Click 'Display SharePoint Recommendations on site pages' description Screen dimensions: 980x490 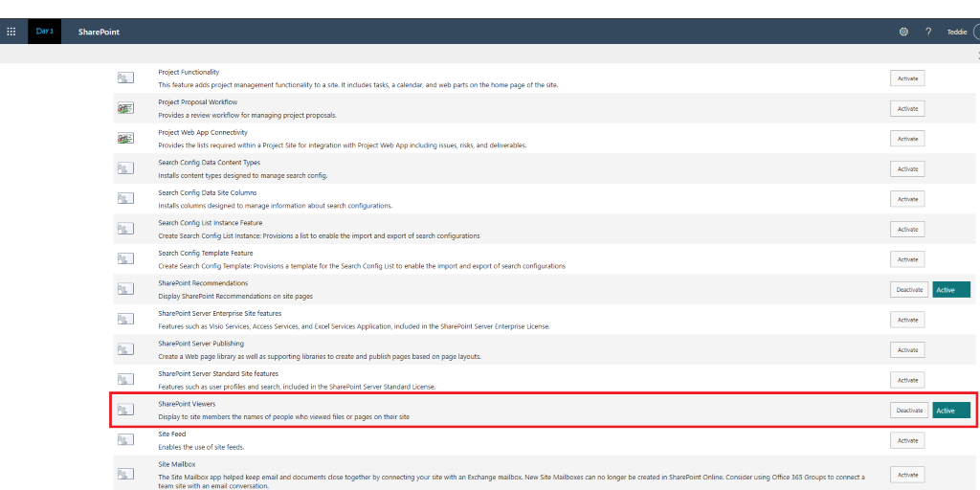235,296
